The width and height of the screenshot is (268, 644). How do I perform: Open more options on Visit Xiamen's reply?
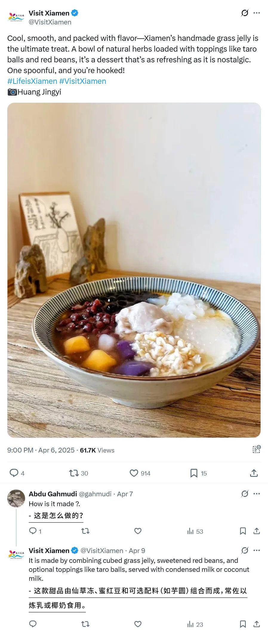[256, 551]
